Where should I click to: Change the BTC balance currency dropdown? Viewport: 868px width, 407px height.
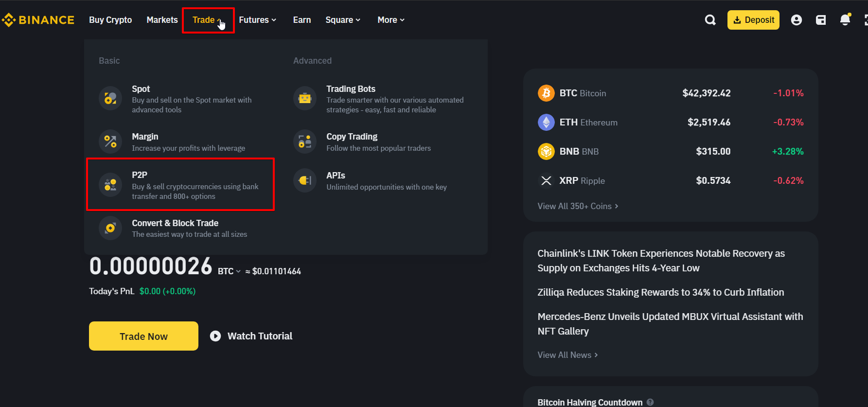coord(229,271)
